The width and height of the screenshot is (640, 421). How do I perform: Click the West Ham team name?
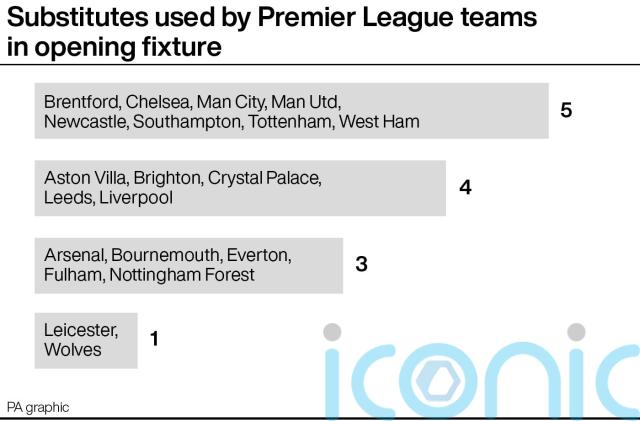pyautogui.click(x=379, y=122)
